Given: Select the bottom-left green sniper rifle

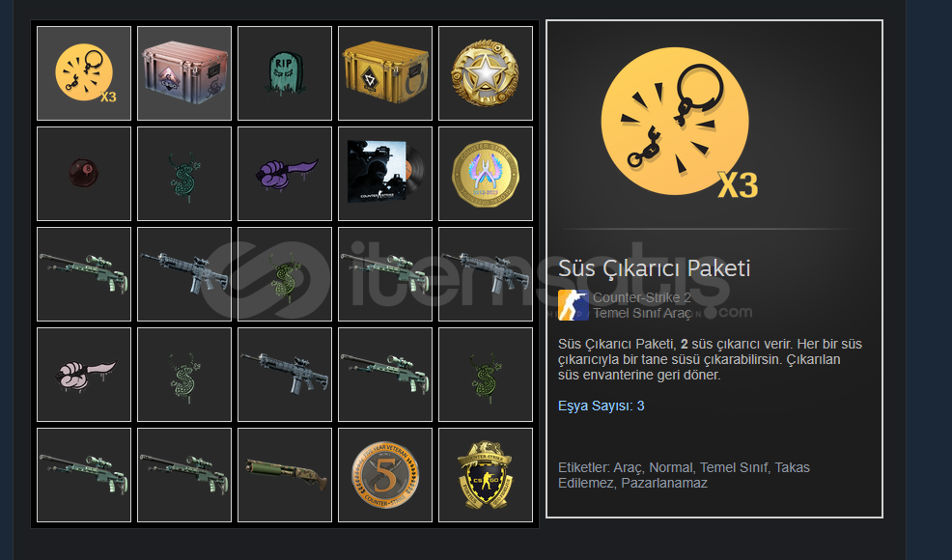Looking at the screenshot, I should (x=84, y=475).
